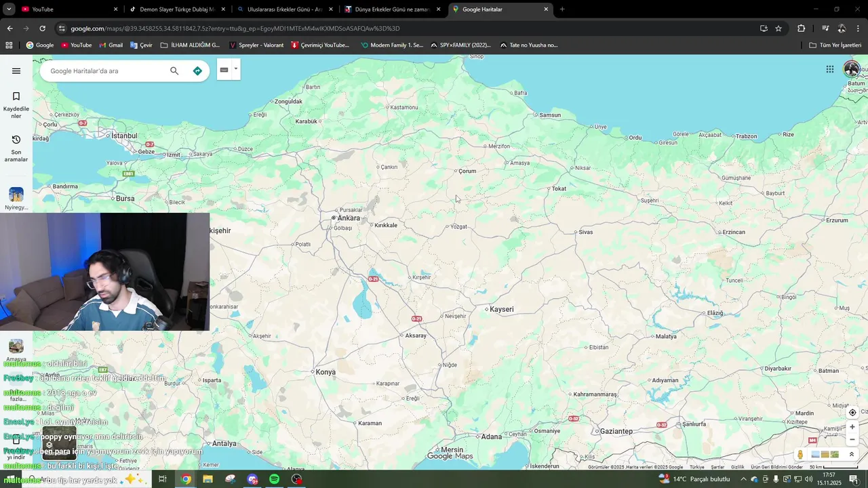Screen dimensions: 868x488
Task: Open Son aramalar recent searches
Action: 16,148
